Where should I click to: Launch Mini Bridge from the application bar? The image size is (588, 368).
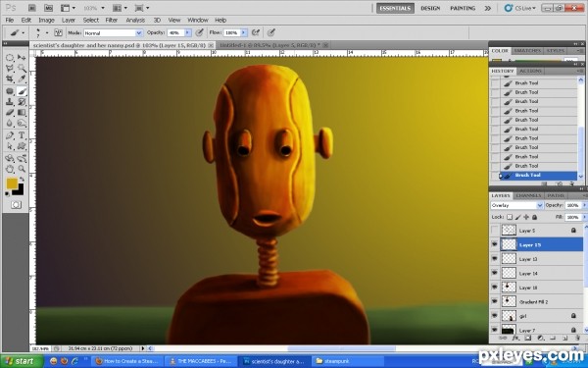48,8
